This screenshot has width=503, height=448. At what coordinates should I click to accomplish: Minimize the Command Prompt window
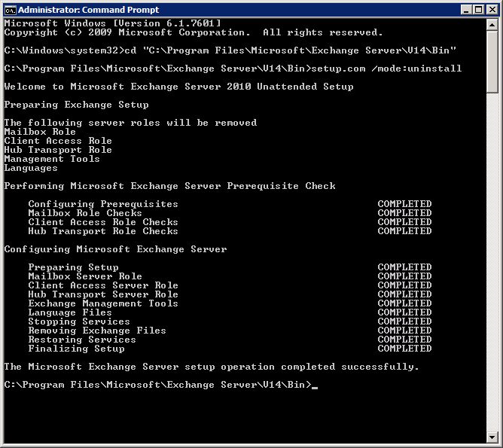[466, 10]
